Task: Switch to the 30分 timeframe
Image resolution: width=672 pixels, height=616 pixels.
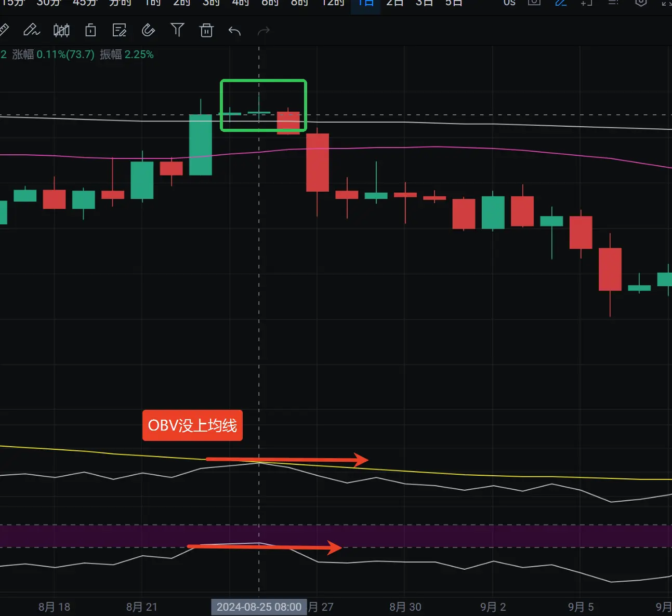Action: (x=49, y=3)
